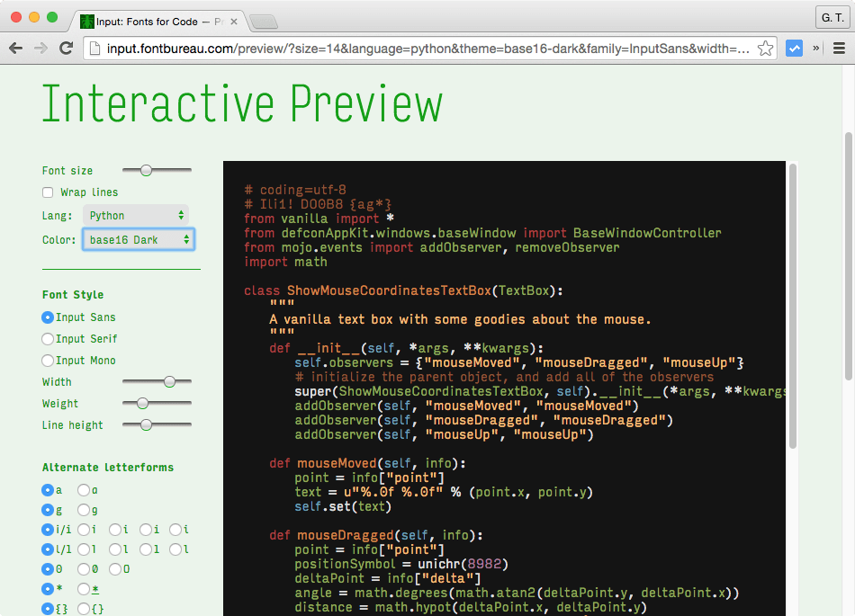Viewport: 855px width, 616px height.
Task: Select the Input Serif font style
Action: pyautogui.click(x=48, y=339)
